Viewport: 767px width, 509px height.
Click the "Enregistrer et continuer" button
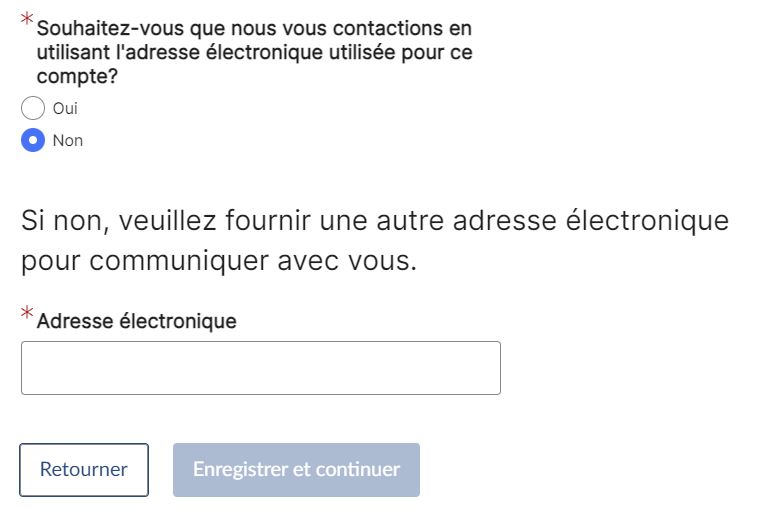[296, 470]
